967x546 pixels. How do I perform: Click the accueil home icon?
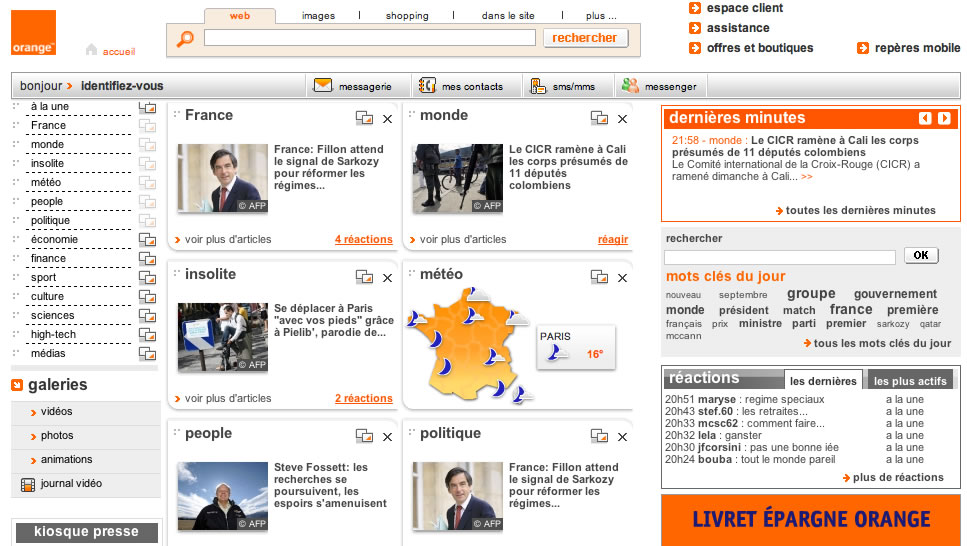pyautogui.click(x=92, y=50)
